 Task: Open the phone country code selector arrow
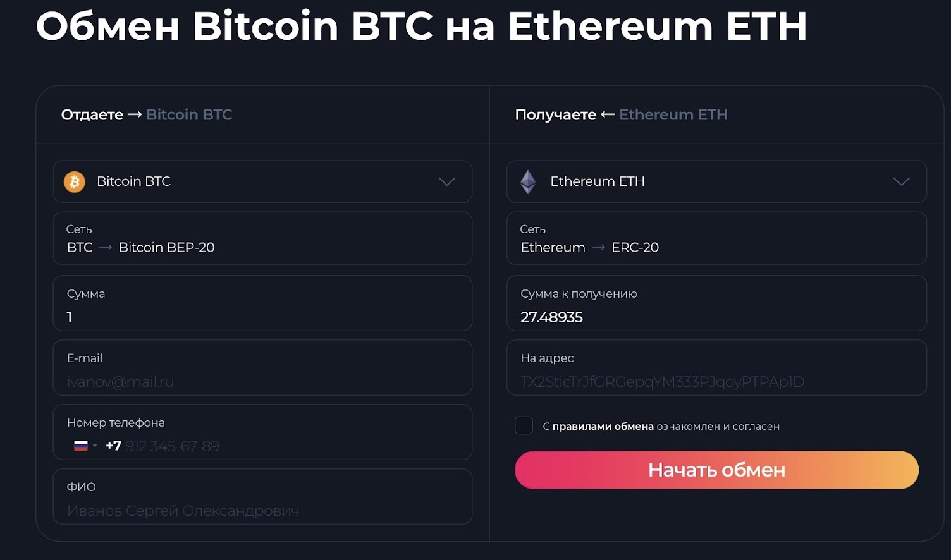click(x=95, y=446)
